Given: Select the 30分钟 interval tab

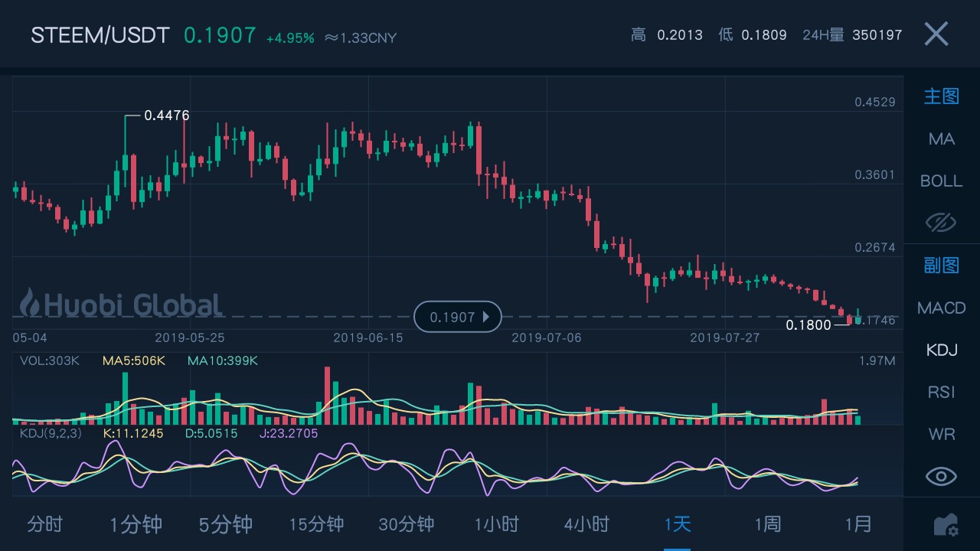Looking at the screenshot, I should pos(407,524).
